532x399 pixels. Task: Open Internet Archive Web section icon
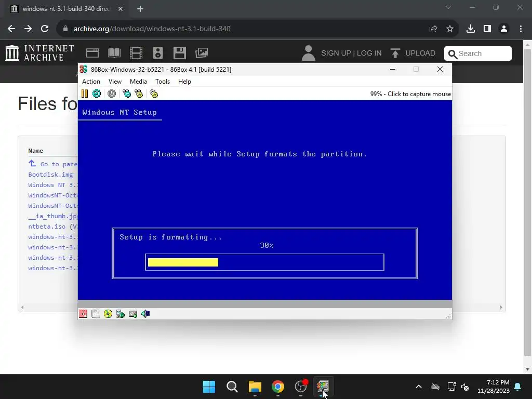[92, 53]
